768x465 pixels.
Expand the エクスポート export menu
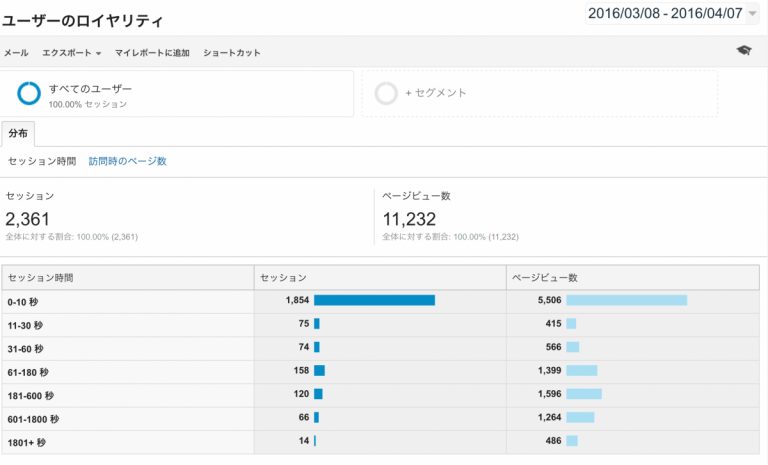point(72,52)
